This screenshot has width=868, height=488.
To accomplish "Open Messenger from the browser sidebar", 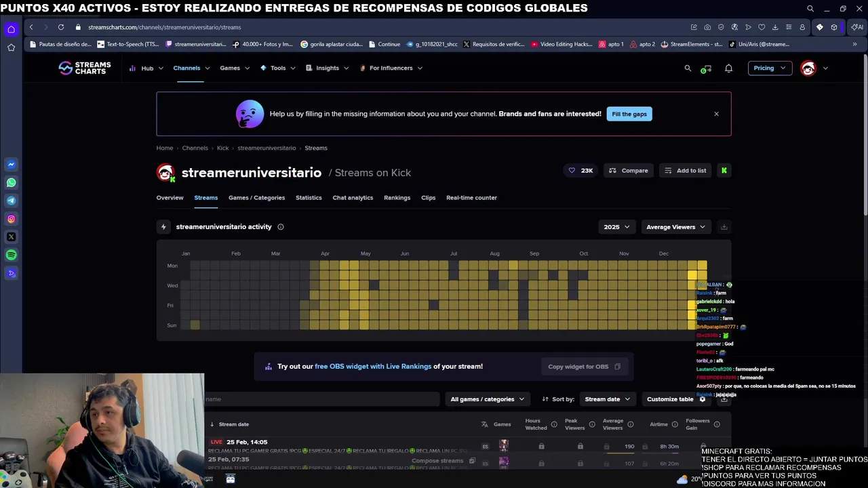I will pyautogui.click(x=11, y=165).
